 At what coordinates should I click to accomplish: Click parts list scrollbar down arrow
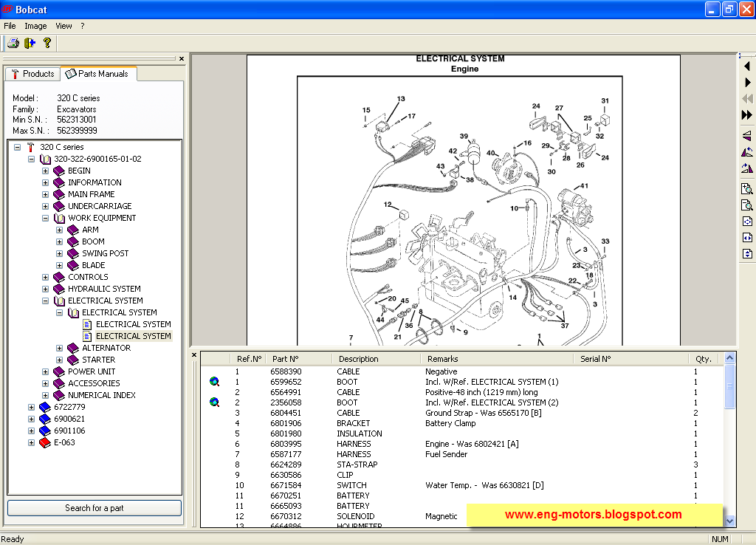pyautogui.click(x=729, y=521)
